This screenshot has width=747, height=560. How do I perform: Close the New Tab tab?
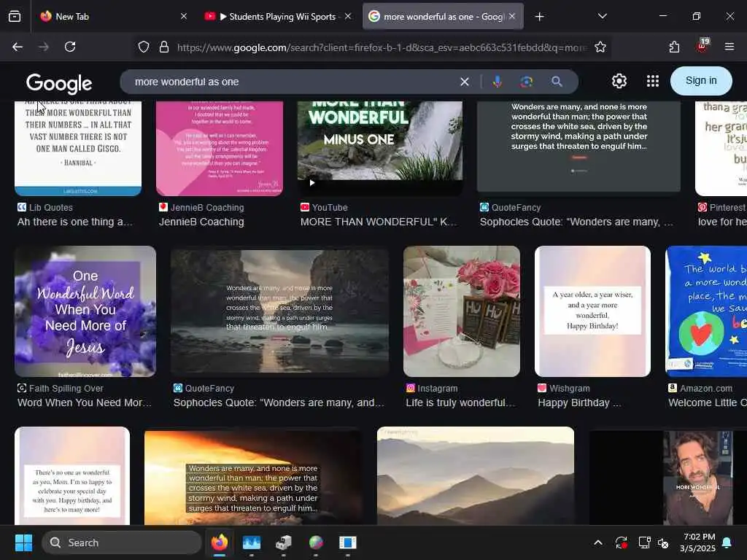[x=184, y=16]
